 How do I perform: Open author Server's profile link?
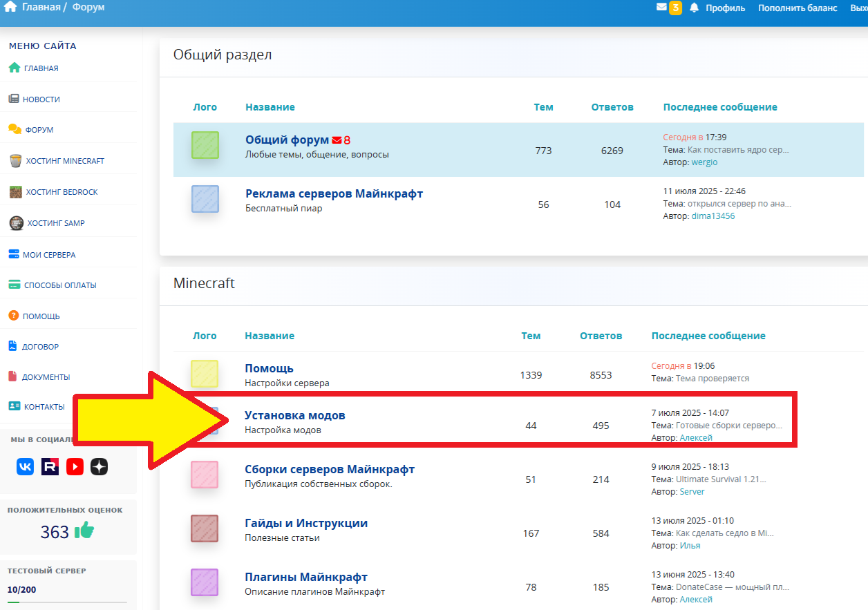(x=692, y=491)
